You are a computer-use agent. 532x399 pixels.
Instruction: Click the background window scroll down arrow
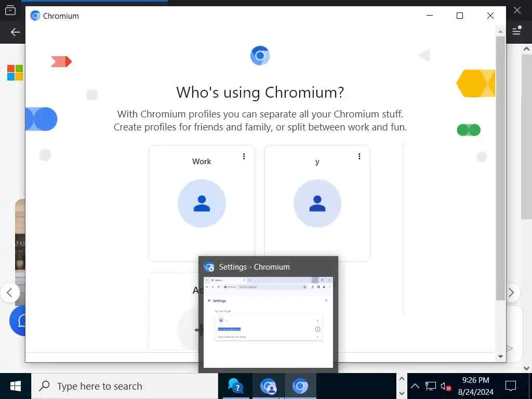click(526, 368)
